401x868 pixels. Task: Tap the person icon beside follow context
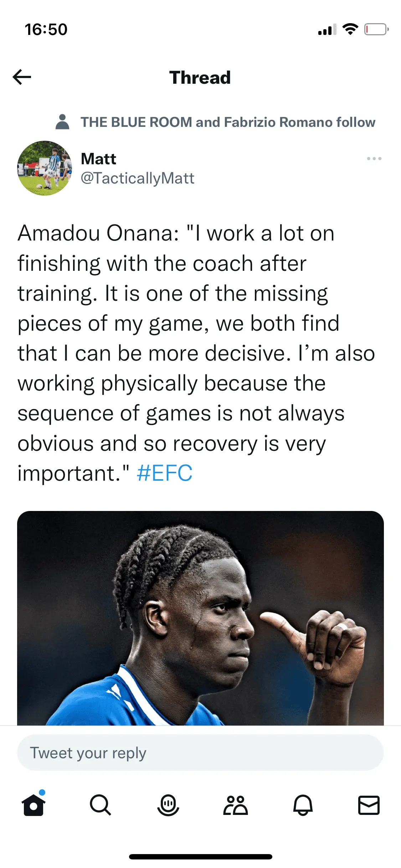(x=62, y=122)
